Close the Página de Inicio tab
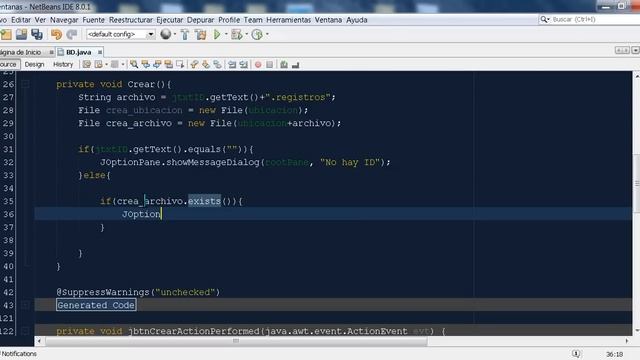 point(51,52)
